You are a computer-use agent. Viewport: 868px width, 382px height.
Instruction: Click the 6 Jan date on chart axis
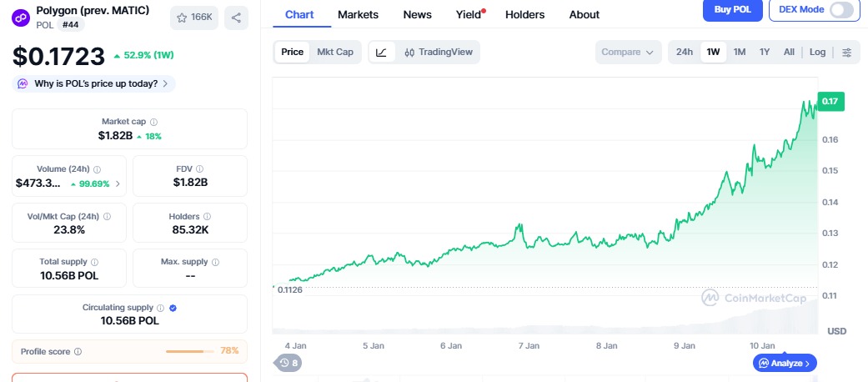(451, 345)
